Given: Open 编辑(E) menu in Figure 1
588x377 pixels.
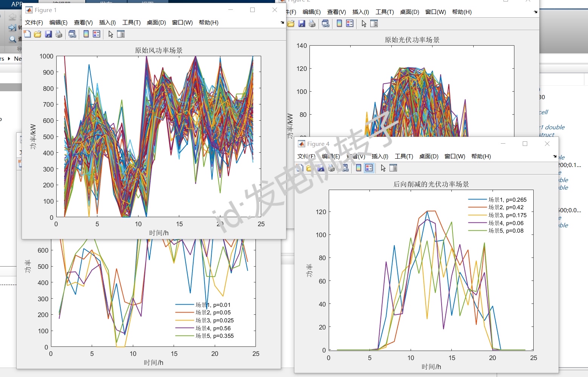Looking at the screenshot, I should (58, 23).
